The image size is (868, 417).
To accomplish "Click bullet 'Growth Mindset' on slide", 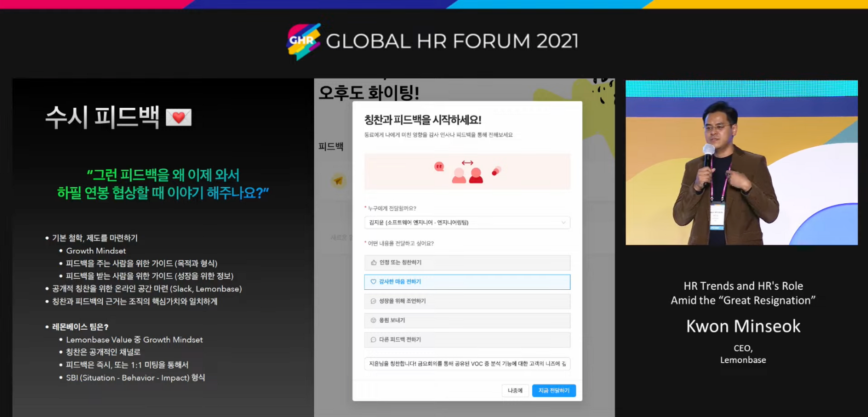I will pyautogui.click(x=96, y=251).
